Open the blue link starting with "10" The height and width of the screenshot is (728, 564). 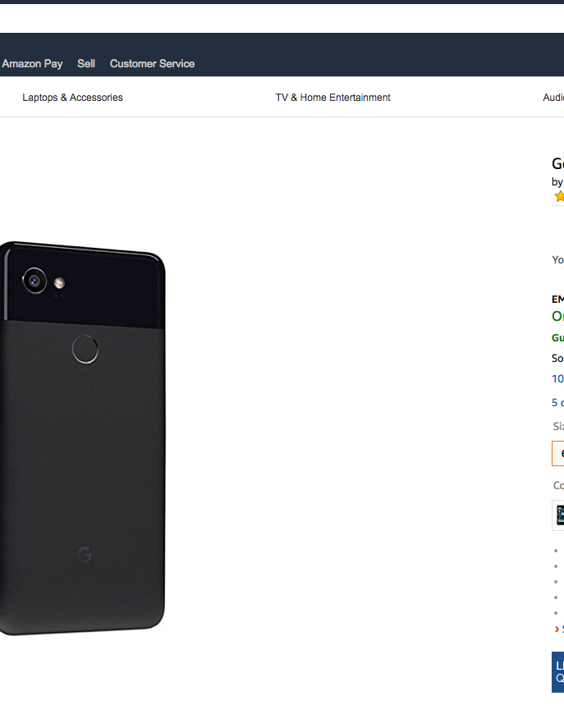click(x=557, y=378)
